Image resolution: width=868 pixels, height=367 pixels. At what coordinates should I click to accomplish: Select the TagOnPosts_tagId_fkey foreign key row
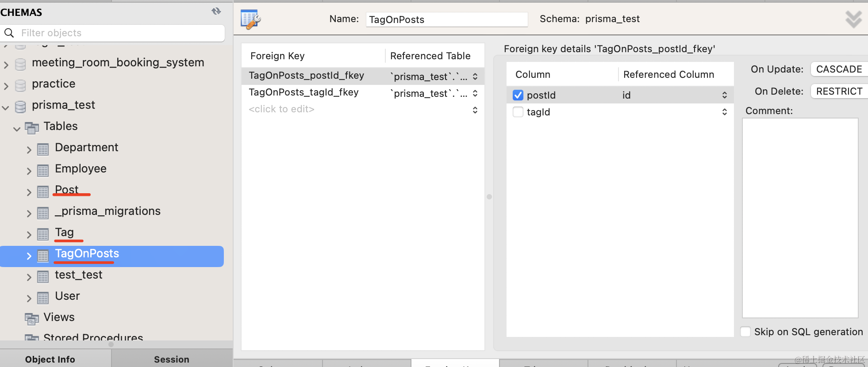point(303,92)
